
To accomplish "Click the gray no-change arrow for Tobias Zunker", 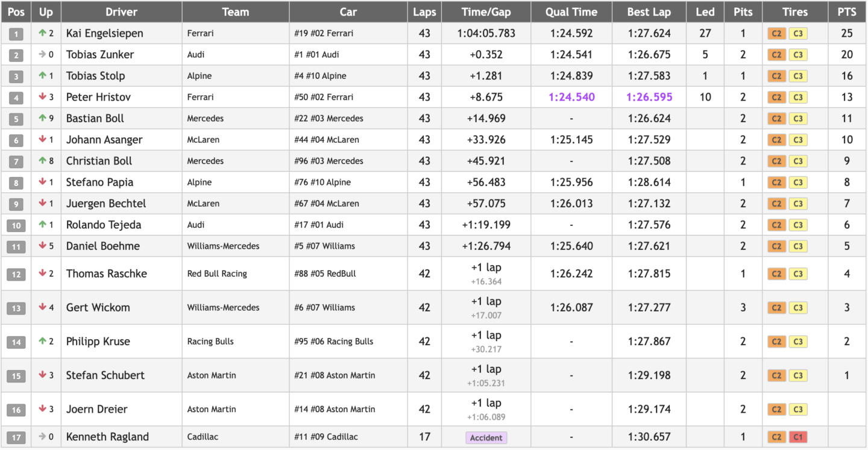I will pyautogui.click(x=42, y=55).
